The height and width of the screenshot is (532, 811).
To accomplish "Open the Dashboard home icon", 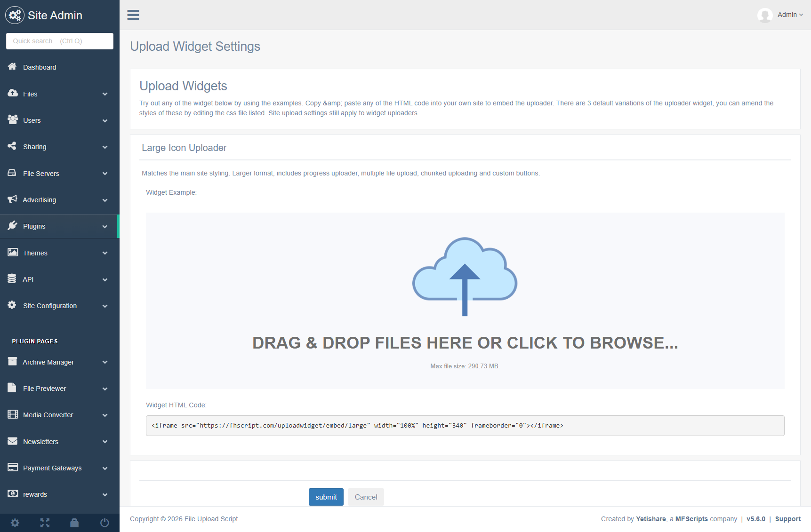I will tap(12, 67).
